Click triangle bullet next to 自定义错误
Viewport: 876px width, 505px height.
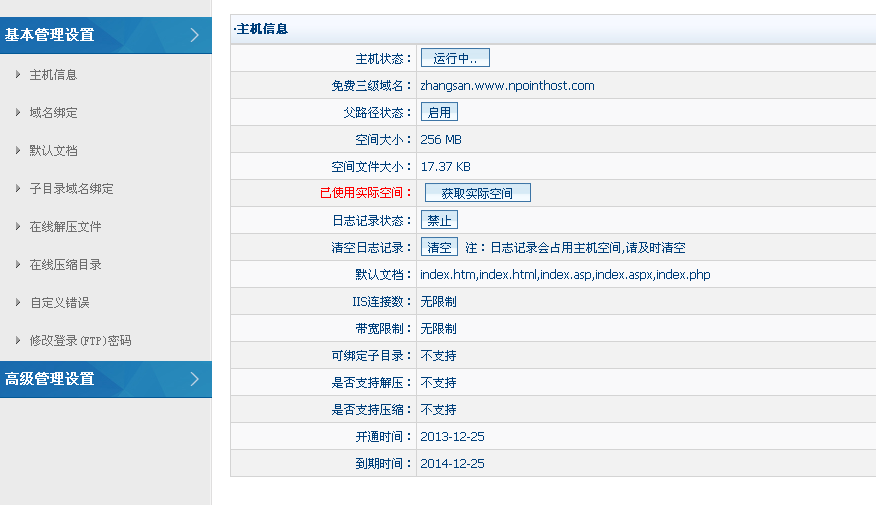[18, 303]
